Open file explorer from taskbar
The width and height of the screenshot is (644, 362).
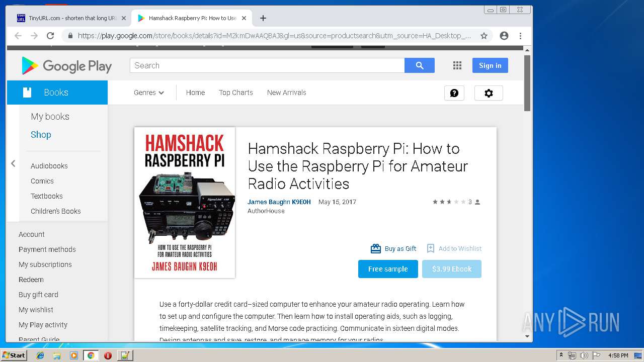point(57,355)
